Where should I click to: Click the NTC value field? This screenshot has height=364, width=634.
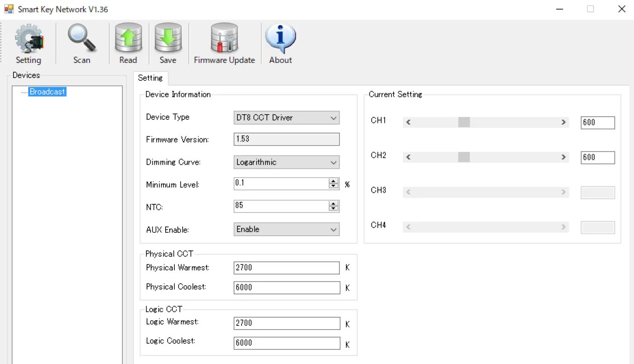(281, 206)
